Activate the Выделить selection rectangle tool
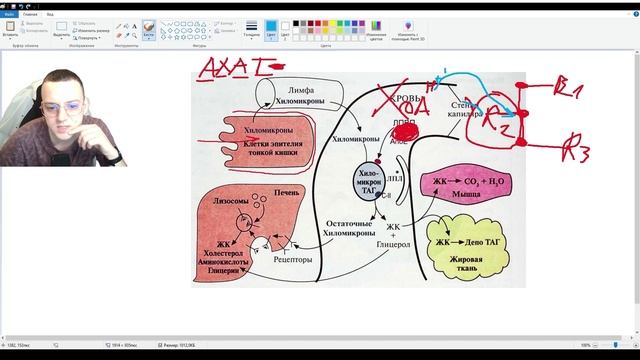Viewport: 640px width, 360px height. pos(61,27)
